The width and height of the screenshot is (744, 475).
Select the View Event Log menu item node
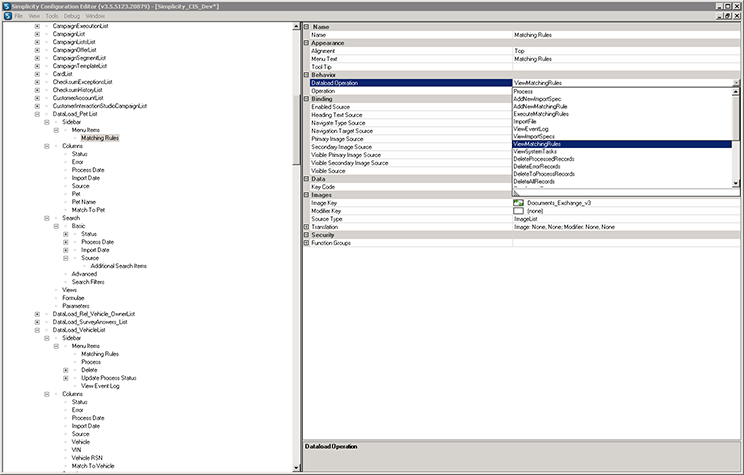click(100, 386)
